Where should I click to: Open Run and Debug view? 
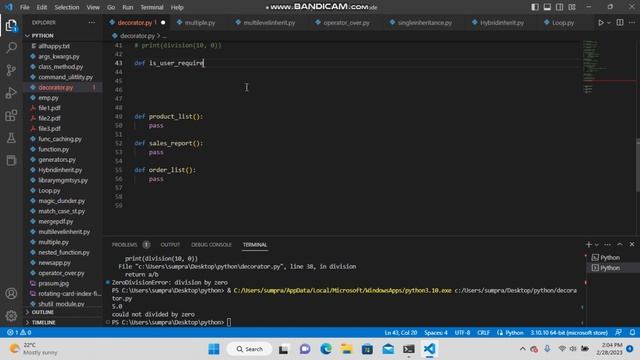pyautogui.click(x=11, y=93)
